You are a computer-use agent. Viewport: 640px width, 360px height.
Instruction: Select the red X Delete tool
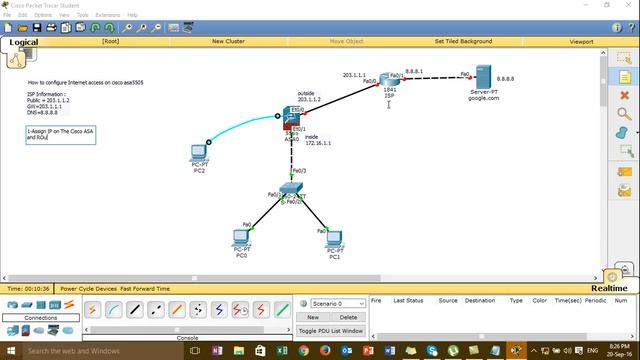624,95
